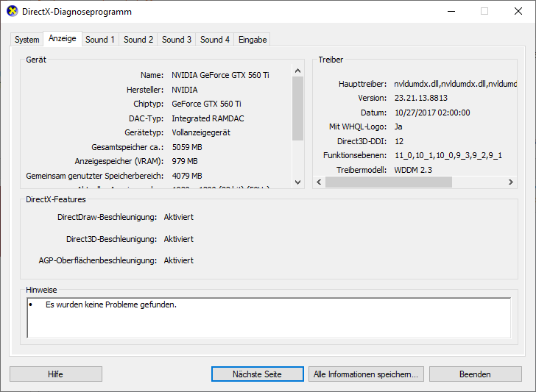The width and height of the screenshot is (536, 392).
Task: Click inside the Hinweise text box
Action: [269, 318]
